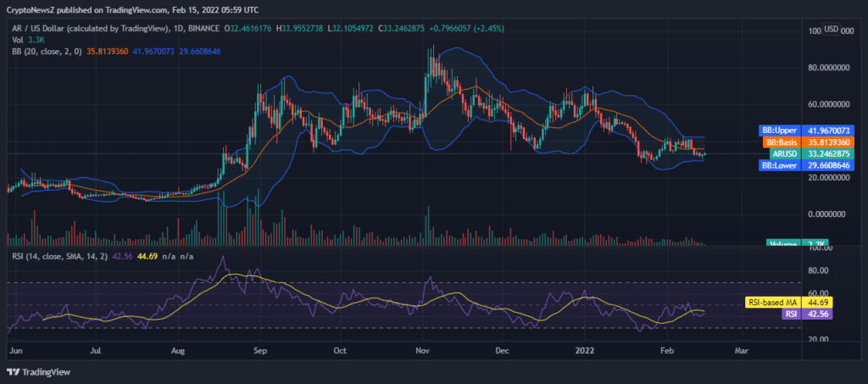868x384 pixels.
Task: Click the Nov label on time axis
Action: coord(422,350)
